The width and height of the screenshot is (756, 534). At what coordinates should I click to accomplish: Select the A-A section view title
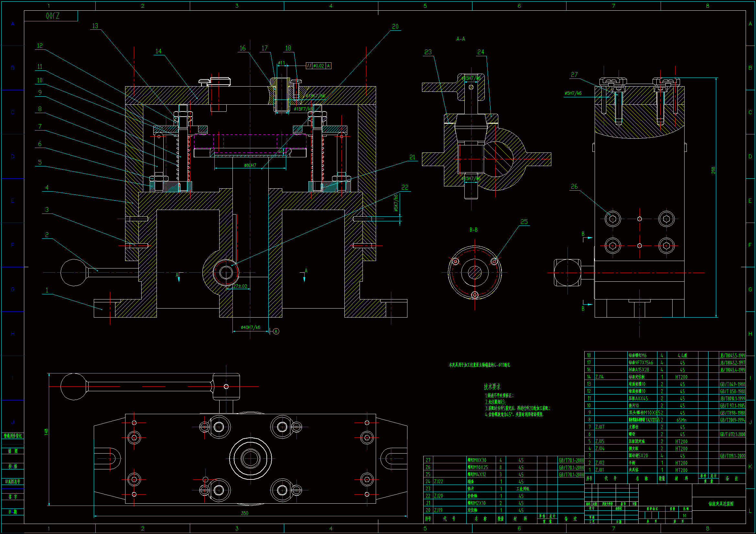coord(460,39)
